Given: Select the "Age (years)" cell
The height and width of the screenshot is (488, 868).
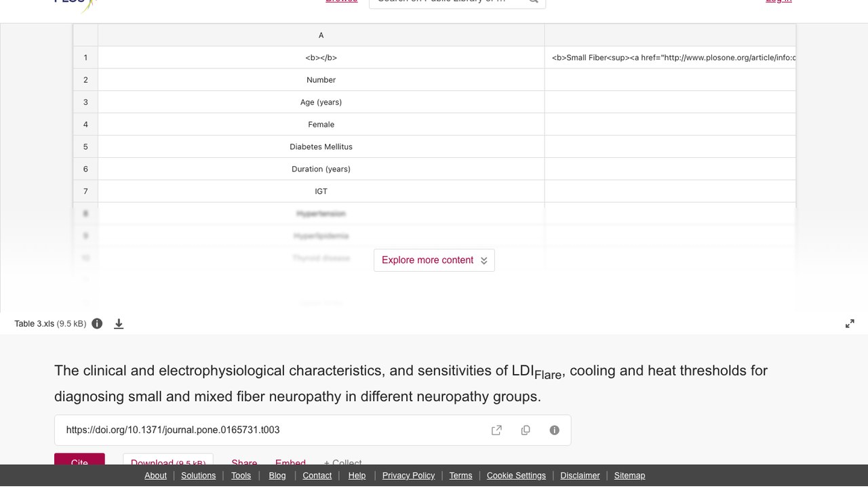Looking at the screenshot, I should pos(321,102).
